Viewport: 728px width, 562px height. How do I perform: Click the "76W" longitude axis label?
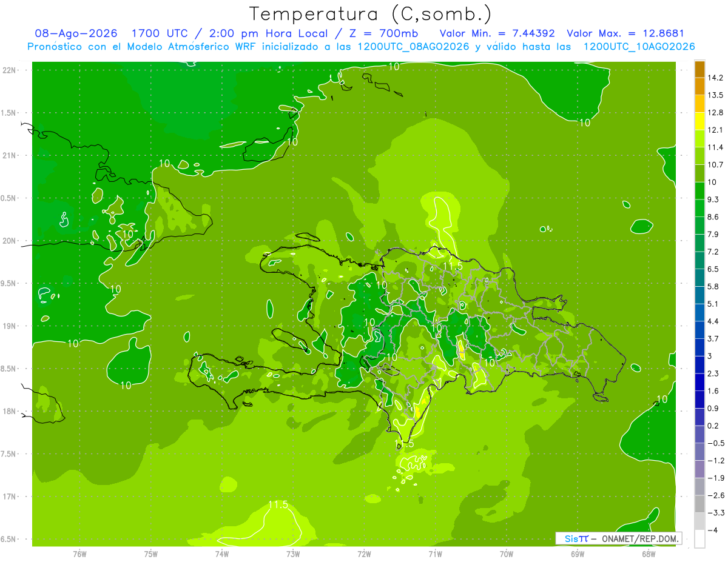(79, 554)
